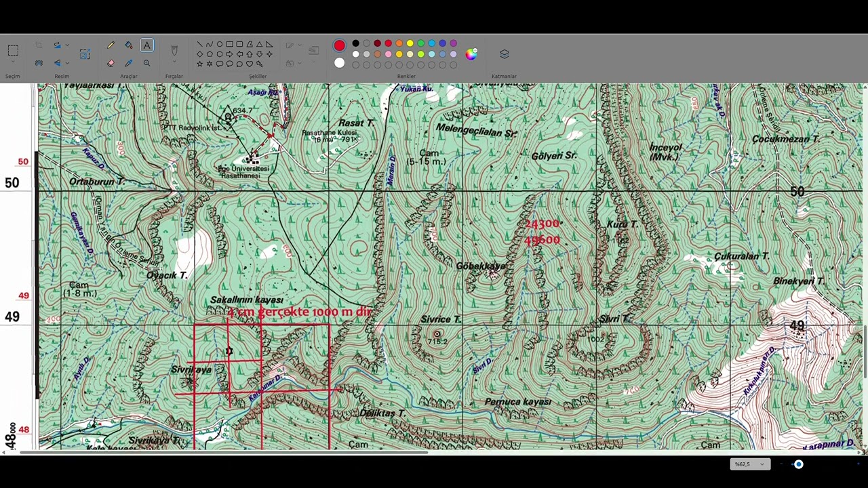Viewport: 868px width, 488px height.
Task: Expand the Flip options arrow
Action: (67, 63)
